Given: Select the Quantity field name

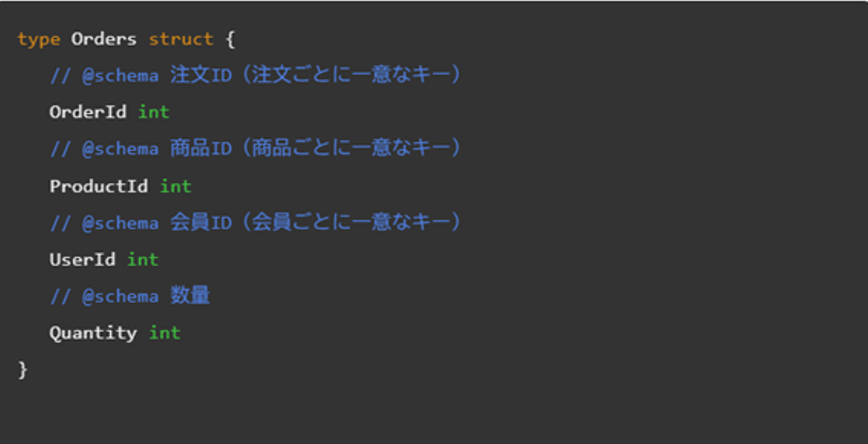Looking at the screenshot, I should click(93, 333).
